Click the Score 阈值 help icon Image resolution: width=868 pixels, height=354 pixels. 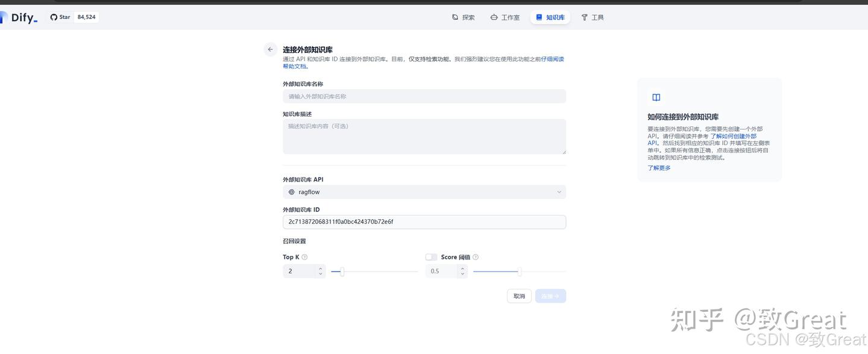tap(476, 256)
